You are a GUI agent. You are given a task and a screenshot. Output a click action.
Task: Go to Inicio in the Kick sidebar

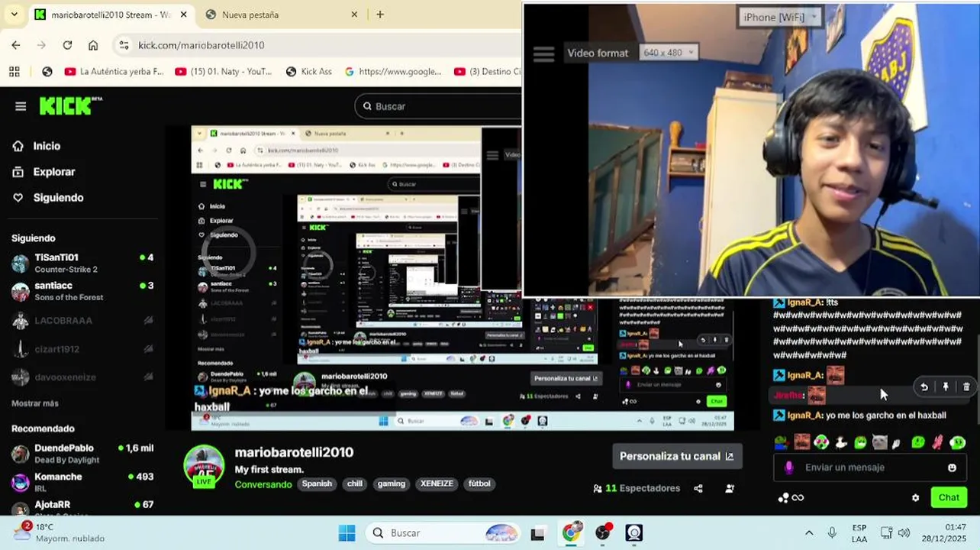[47, 146]
